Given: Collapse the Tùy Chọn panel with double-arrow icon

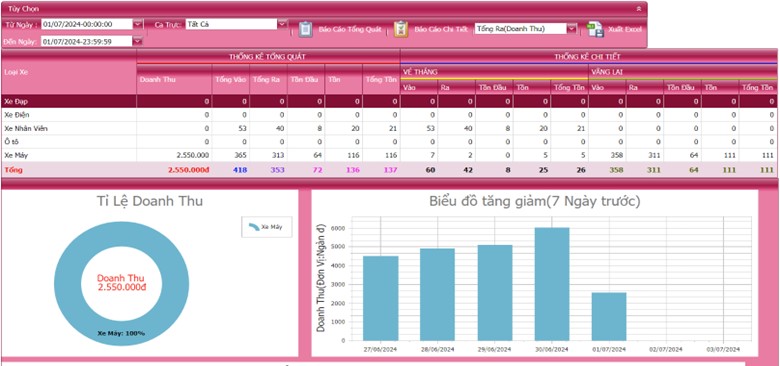Looking at the screenshot, I should coord(639,9).
